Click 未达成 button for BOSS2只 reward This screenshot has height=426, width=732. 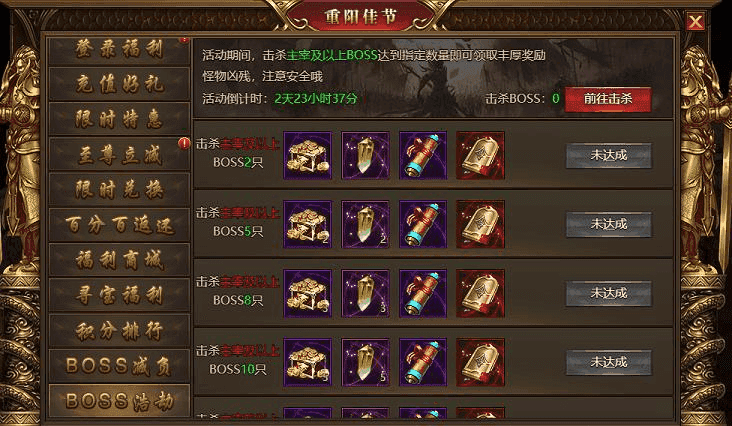(609, 155)
